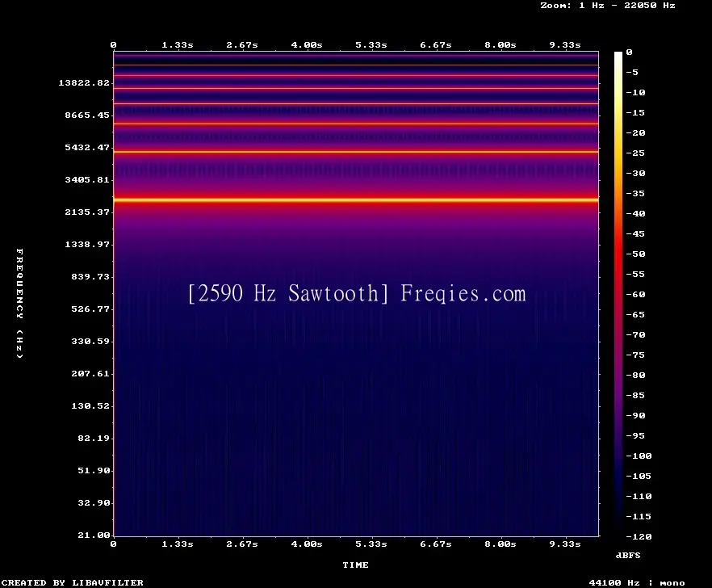Click the 4.00s label on top time axis

point(307,45)
